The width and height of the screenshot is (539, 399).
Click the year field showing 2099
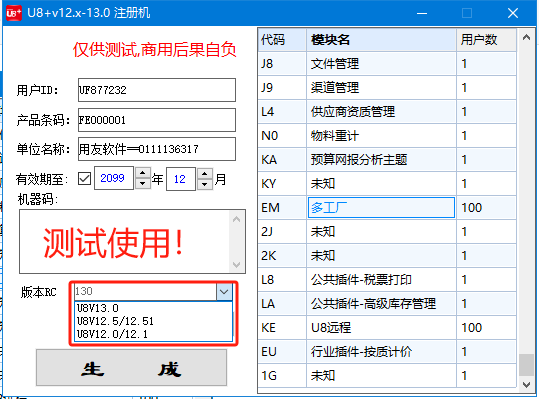click(114, 178)
